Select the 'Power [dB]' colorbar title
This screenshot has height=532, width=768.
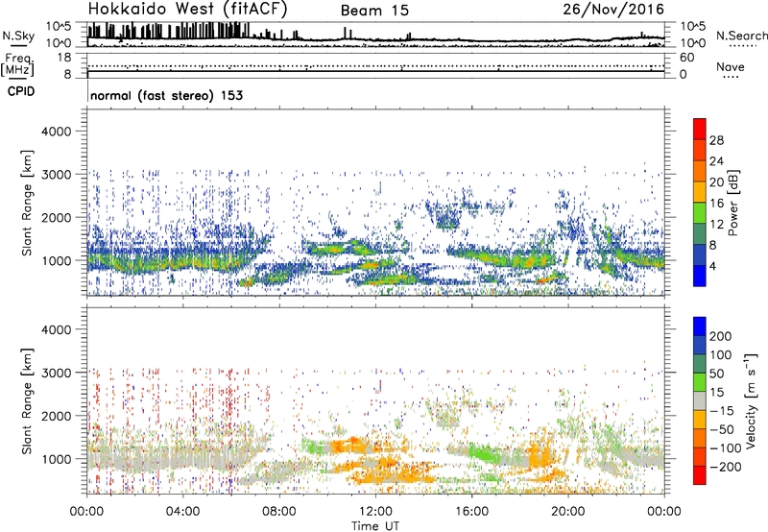[732, 203]
